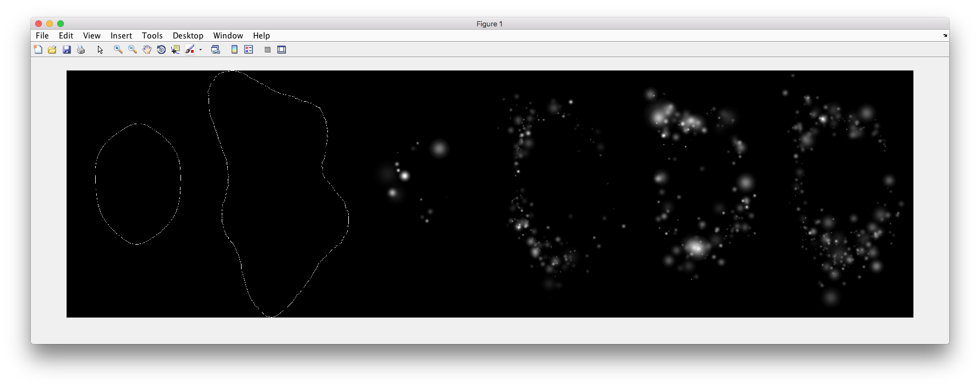Expand the brush color dropdown arrow
Screen dimensions: 980x388
[200, 50]
